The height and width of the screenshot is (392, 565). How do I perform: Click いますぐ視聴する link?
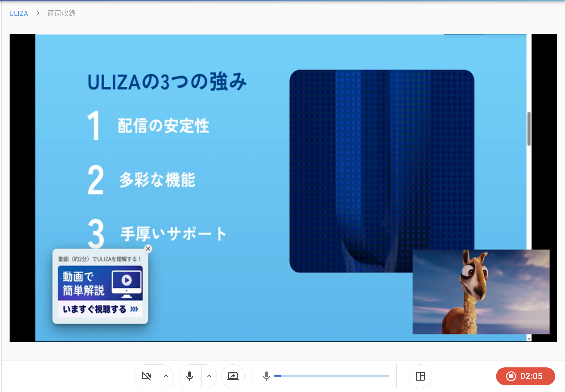pyautogui.click(x=100, y=309)
